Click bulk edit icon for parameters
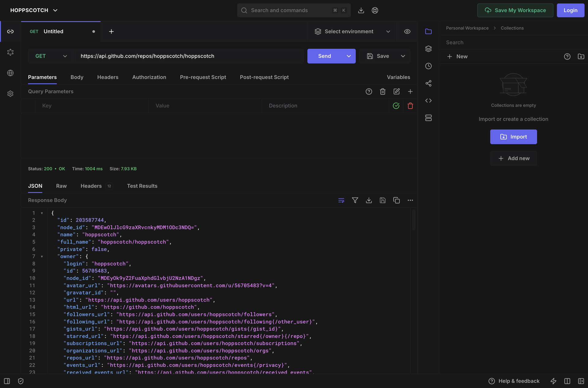 click(x=397, y=92)
